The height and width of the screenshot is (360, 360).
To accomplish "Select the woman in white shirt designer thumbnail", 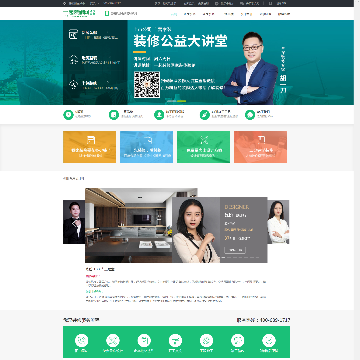I will click(x=278, y=222).
